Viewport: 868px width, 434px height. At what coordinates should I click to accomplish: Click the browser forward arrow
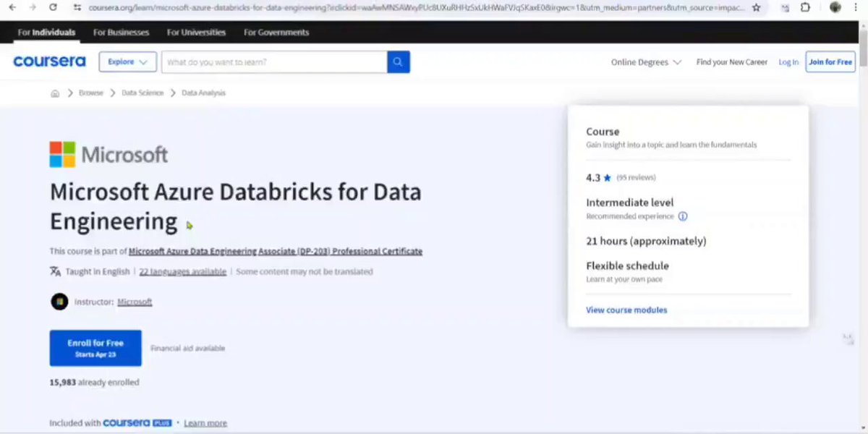(33, 7)
